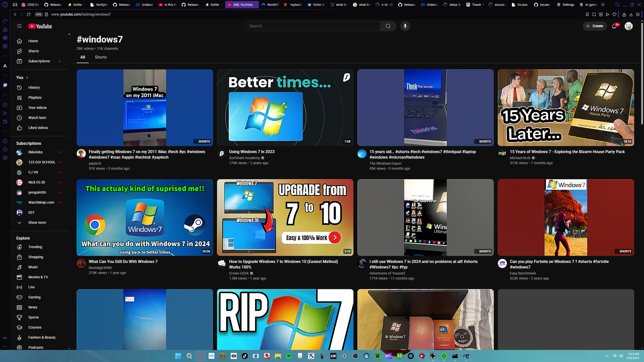644x362 pixels.
Task: Click the Trending explore item
Action: (x=35, y=247)
